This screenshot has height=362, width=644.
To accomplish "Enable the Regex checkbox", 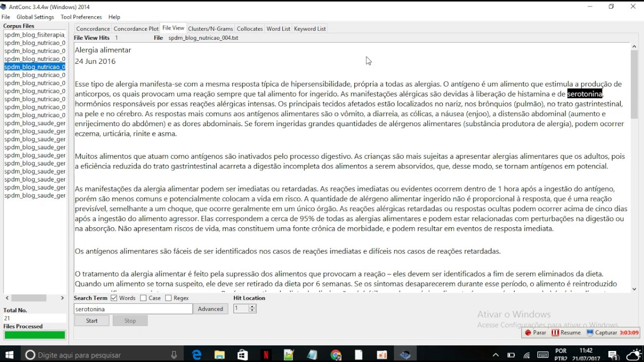I will [x=169, y=298].
